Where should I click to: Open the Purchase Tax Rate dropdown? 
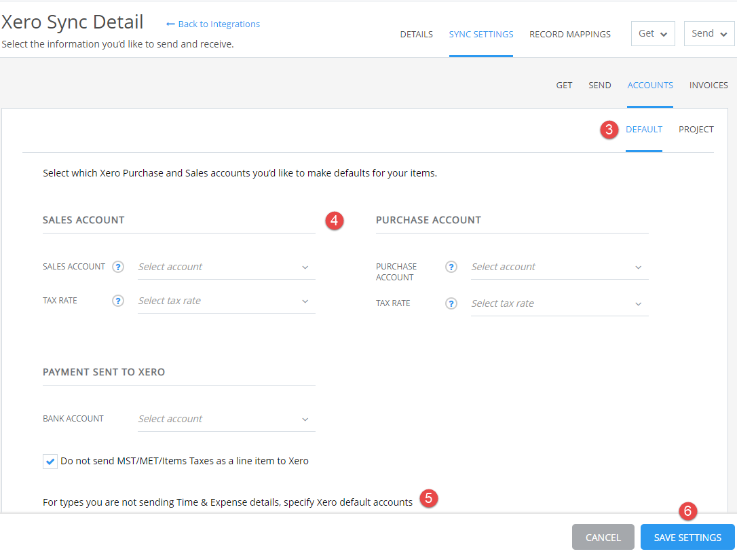click(560, 303)
